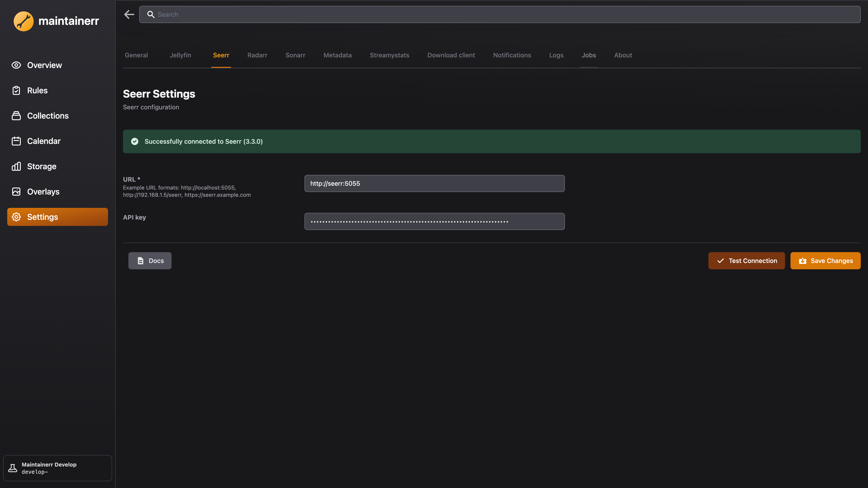Screen dimensions: 868x488
Task: Click the 'Successfully connected to Seerr (3.3.0)' message
Action: (203, 141)
